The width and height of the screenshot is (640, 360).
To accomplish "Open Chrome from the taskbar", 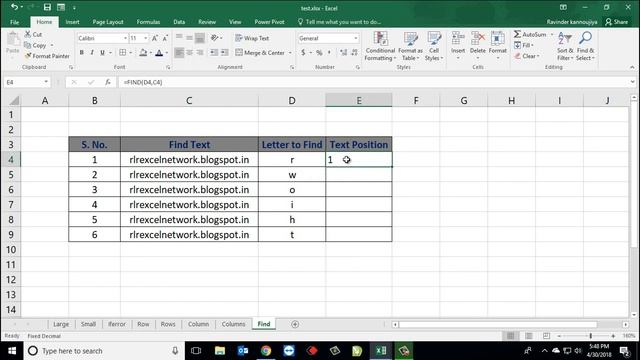I will 266,351.
